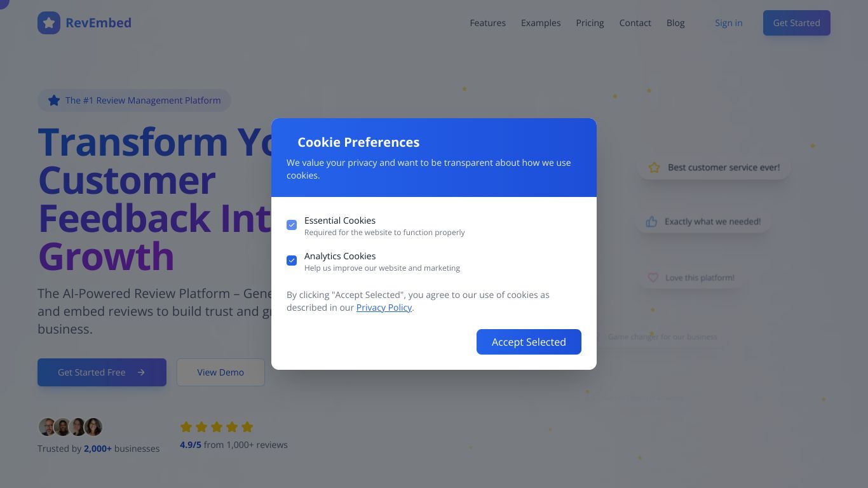Click the Best customer service ever bubble
This screenshot has height=488, width=868.
click(x=714, y=168)
